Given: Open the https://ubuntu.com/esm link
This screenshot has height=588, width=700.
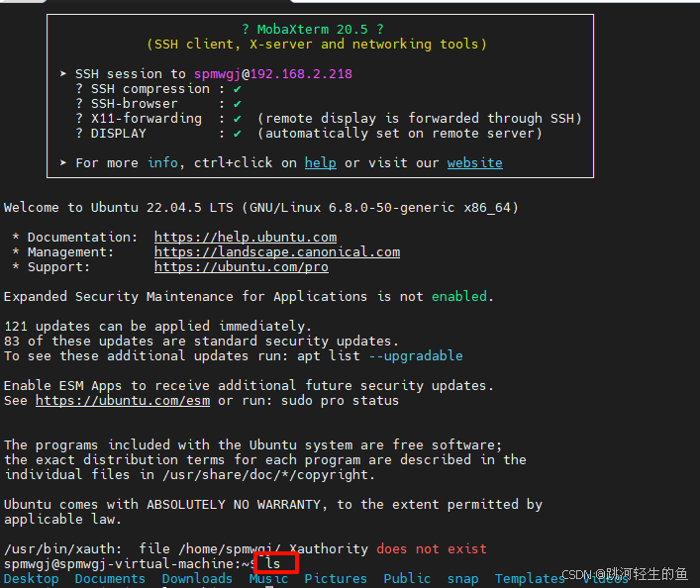Looking at the screenshot, I should 123,401.
